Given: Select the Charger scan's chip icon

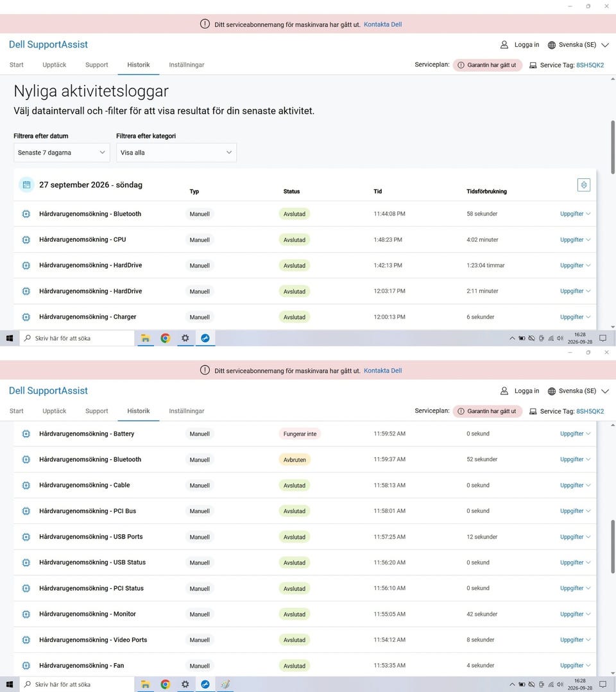Looking at the screenshot, I should (26, 317).
